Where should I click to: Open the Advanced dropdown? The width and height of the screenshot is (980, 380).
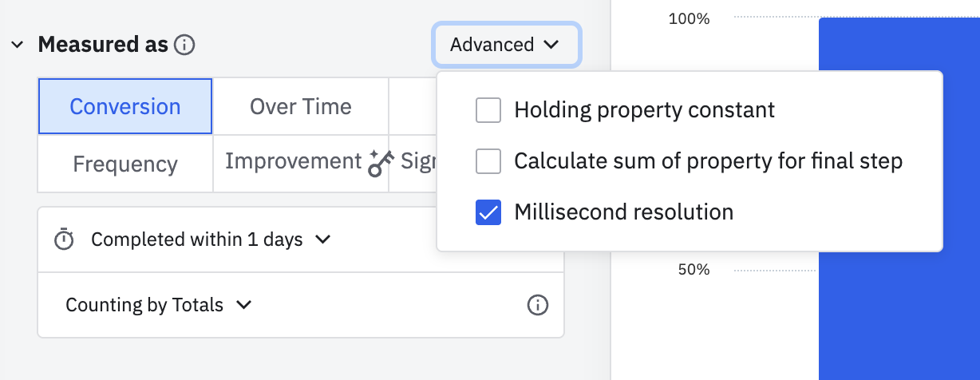tap(506, 45)
